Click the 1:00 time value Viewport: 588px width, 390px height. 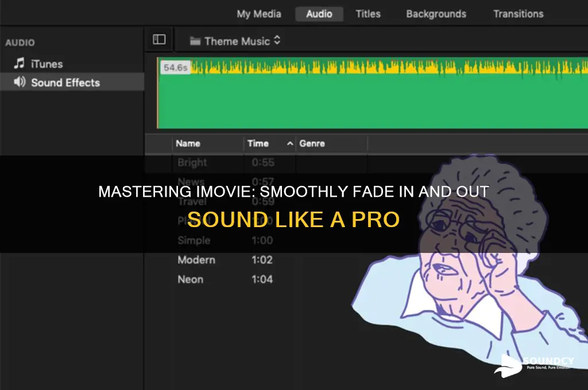[x=262, y=240]
